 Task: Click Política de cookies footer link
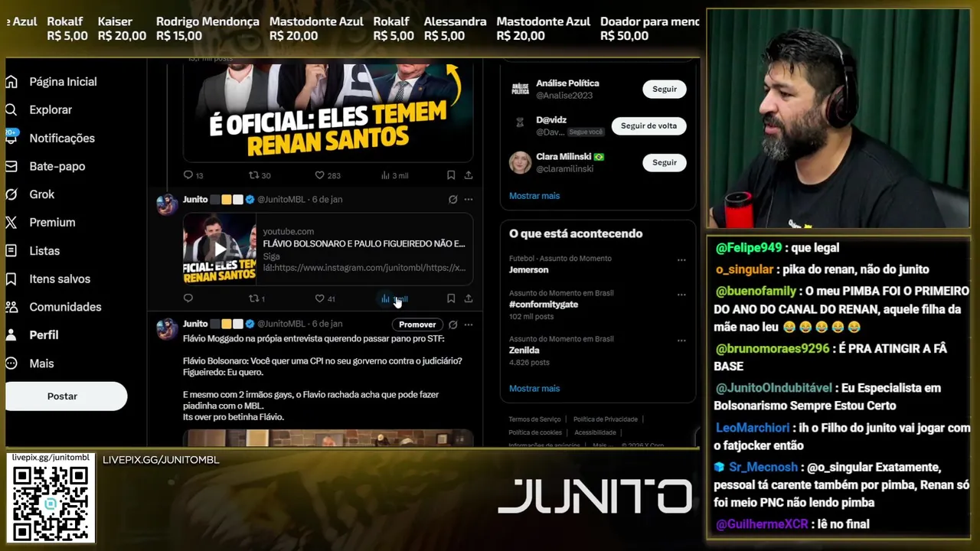534,432
